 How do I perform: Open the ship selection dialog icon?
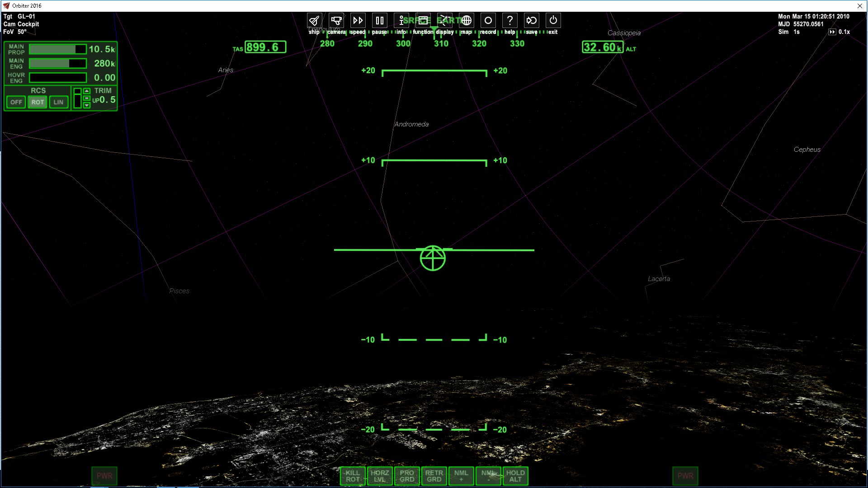(314, 21)
